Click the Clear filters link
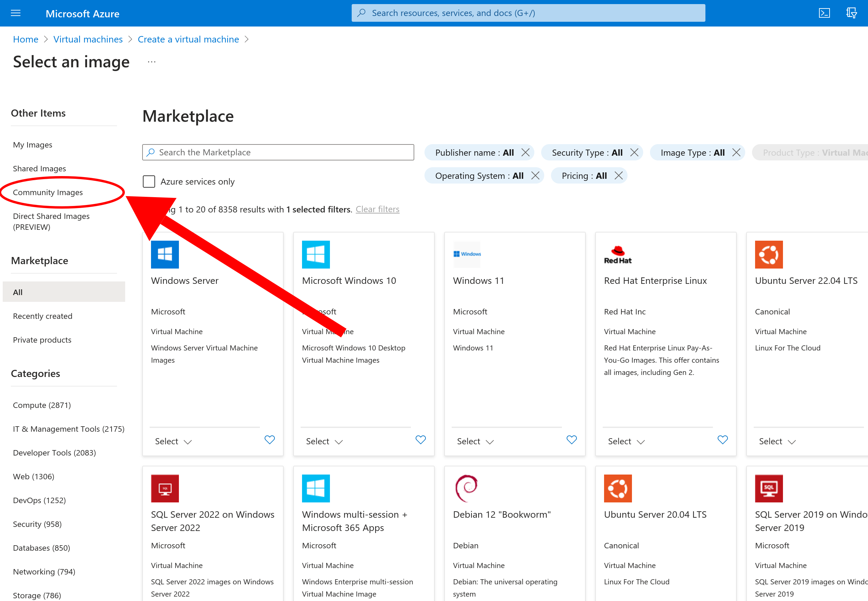Screen dimensions: 868x601 (378, 209)
